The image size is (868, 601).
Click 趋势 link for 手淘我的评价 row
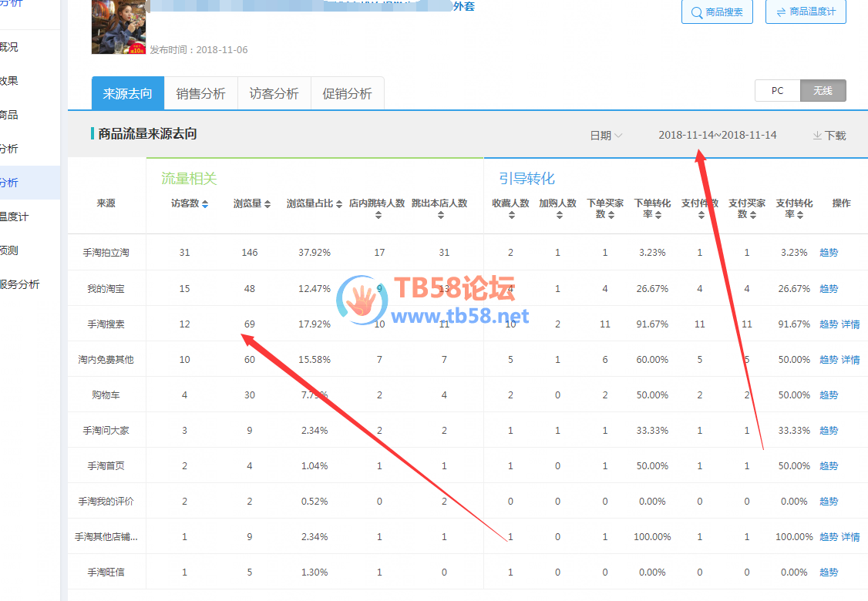click(x=829, y=502)
